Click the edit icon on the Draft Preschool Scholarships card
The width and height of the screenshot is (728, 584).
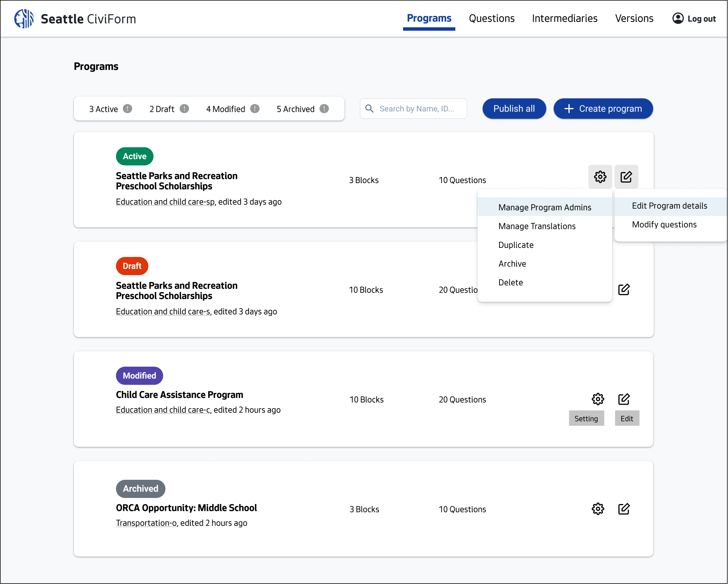coord(625,290)
